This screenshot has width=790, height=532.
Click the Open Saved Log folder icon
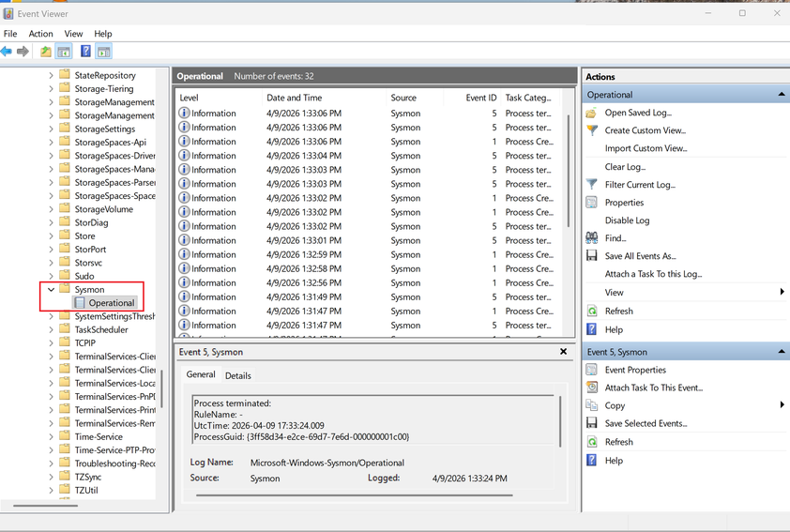tap(591, 113)
